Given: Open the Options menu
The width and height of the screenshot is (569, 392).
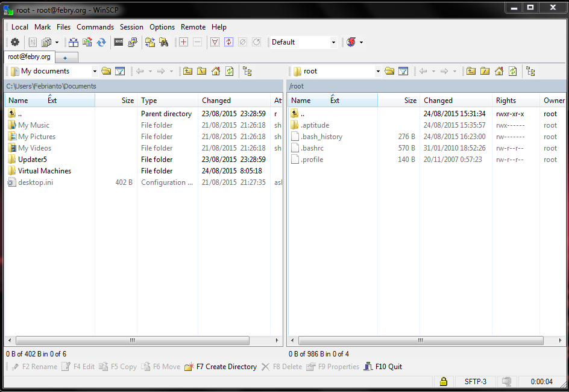Looking at the screenshot, I should click(162, 27).
